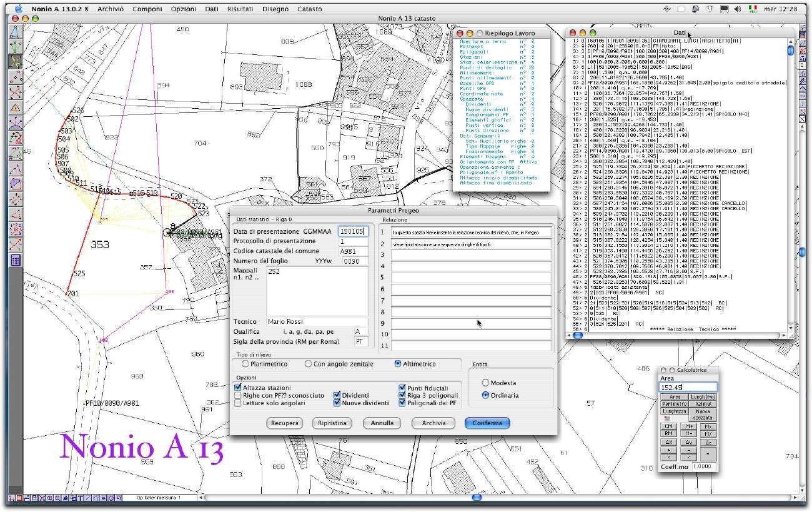Click zoom-out magnifier in bottom toolbar
Image resolution: width=812 pixels, height=512 pixels.
tap(57, 498)
